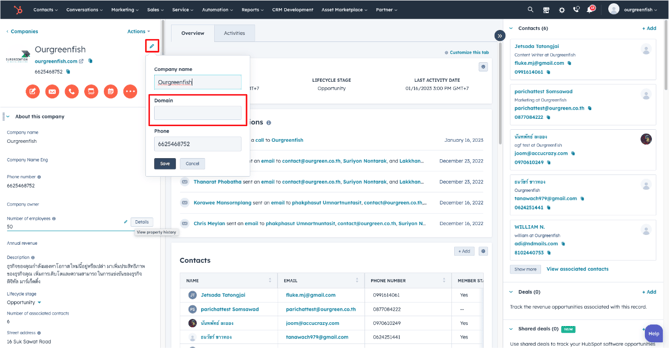This screenshot has height=362, width=670.
Task: Copy company phone number 6625468752 icon
Action: (68, 72)
